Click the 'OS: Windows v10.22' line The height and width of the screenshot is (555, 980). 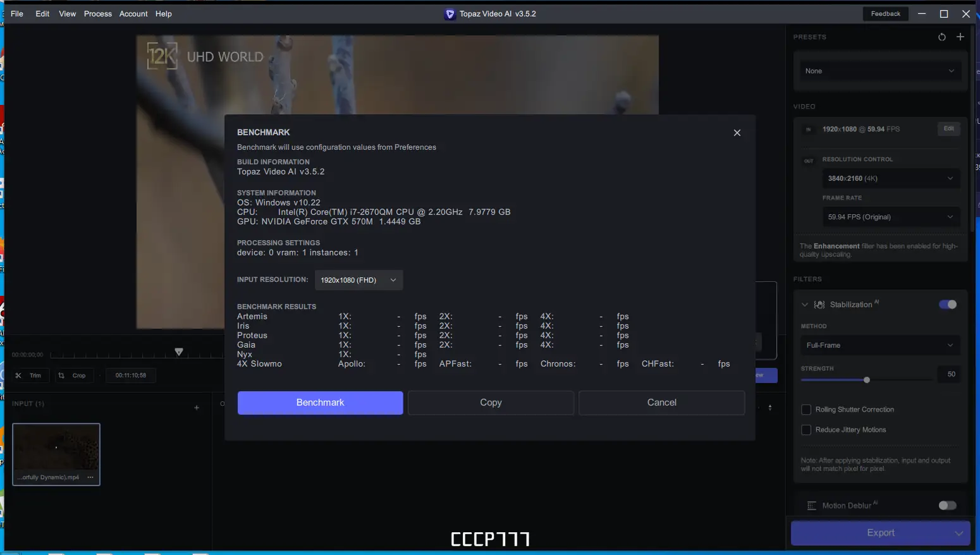pyautogui.click(x=279, y=203)
